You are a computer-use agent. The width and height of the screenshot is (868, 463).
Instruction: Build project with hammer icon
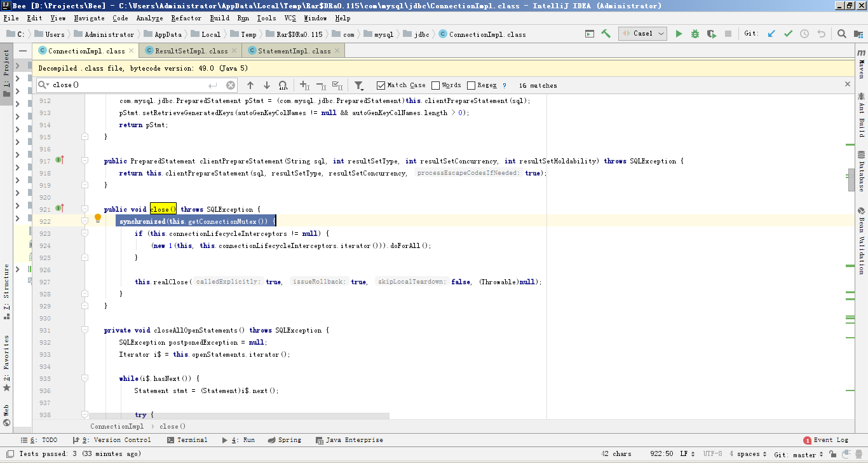(x=606, y=34)
